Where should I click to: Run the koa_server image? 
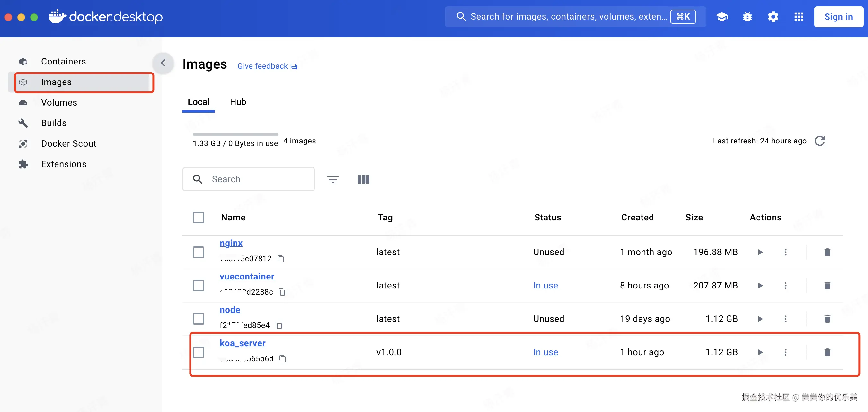click(760, 352)
